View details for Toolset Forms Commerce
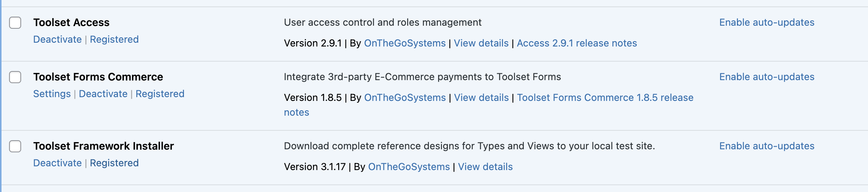Viewport: 868px width, 192px height. tap(481, 98)
